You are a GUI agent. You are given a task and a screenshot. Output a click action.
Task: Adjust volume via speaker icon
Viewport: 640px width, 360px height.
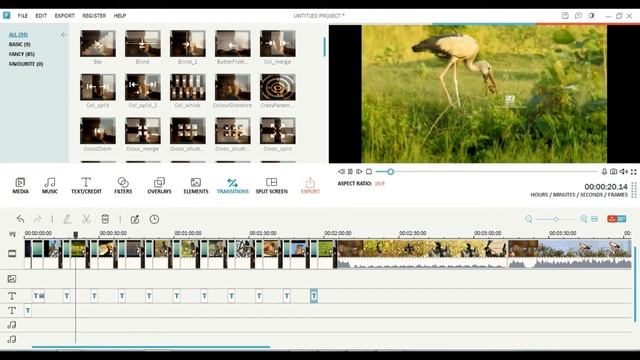coord(624,172)
